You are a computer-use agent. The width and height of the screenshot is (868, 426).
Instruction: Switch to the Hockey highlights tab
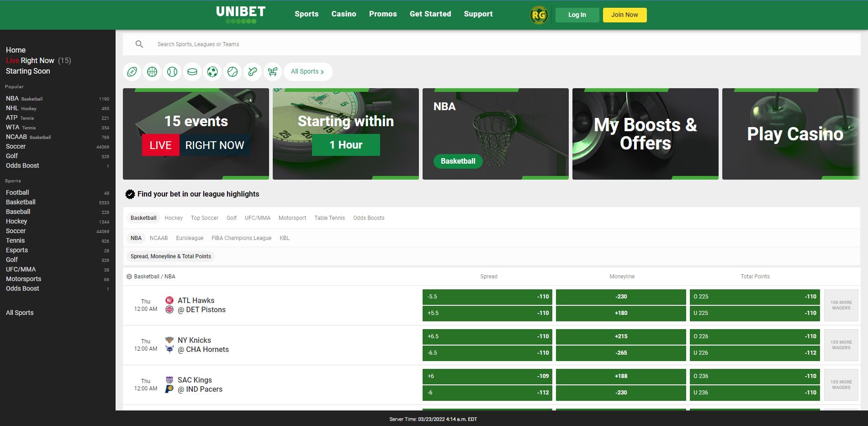(x=174, y=218)
